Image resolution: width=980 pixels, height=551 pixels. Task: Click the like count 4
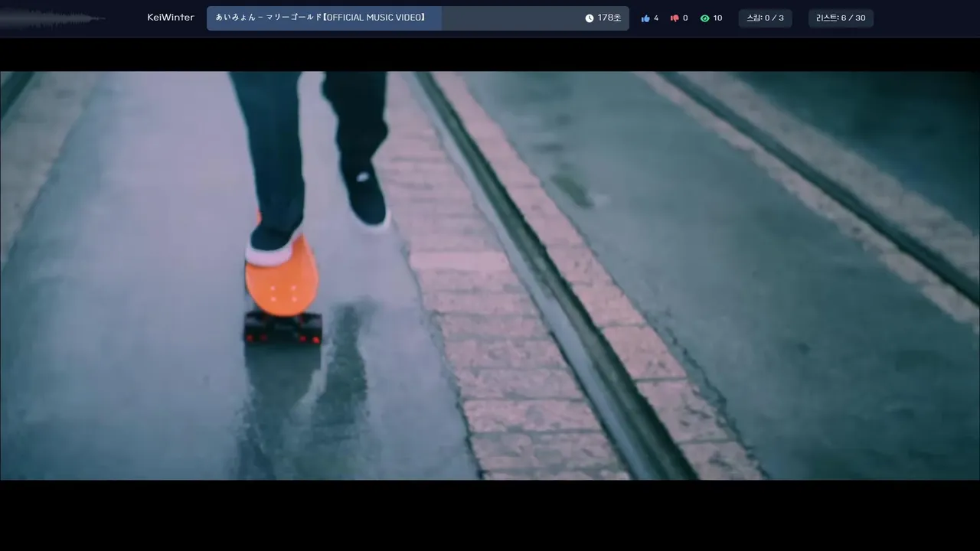[656, 18]
